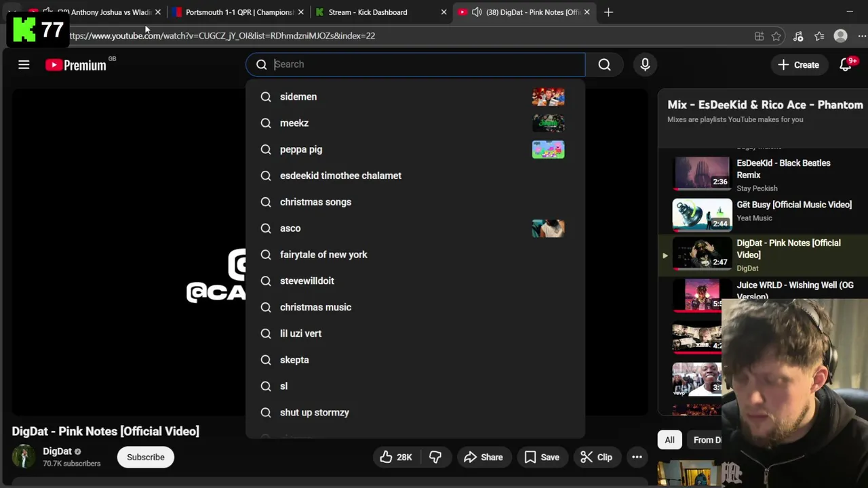
Task: Close the Kick Dashboard tab
Action: click(444, 12)
